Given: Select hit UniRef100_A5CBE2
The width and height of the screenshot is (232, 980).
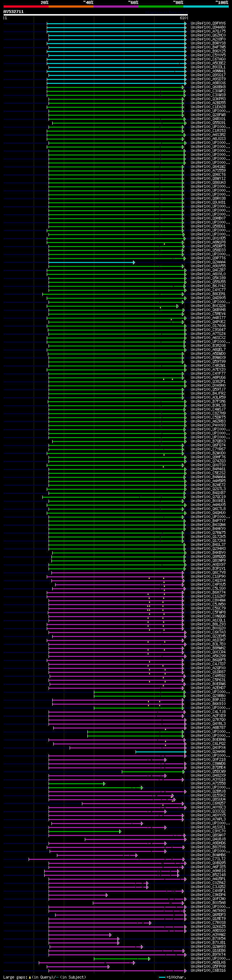Looking at the screenshot, I should pyautogui.click(x=208, y=64).
